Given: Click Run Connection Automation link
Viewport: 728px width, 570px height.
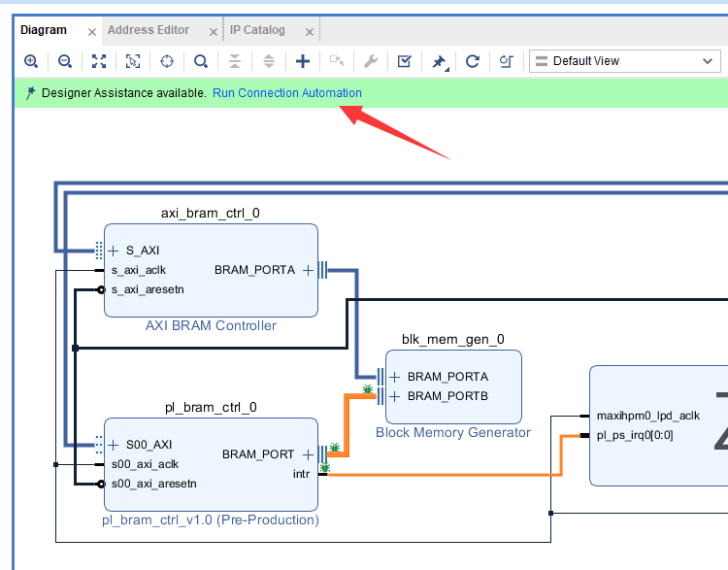Looking at the screenshot, I should tap(286, 93).
